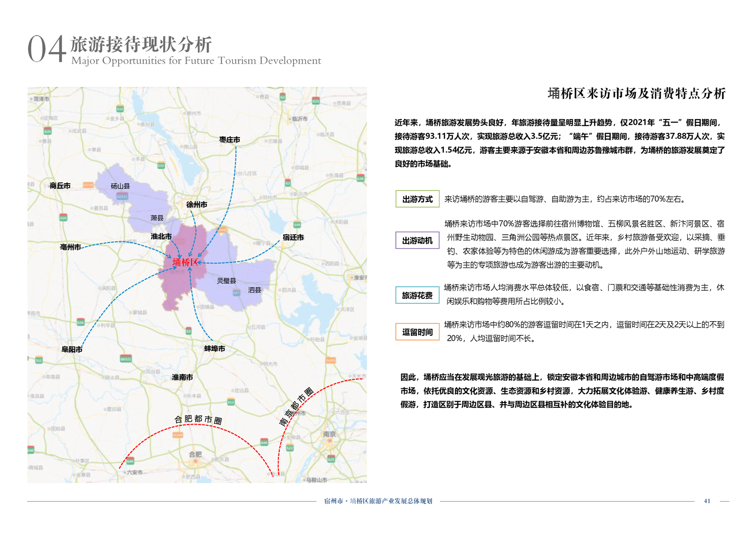Click the map label 萧县

tap(157, 218)
